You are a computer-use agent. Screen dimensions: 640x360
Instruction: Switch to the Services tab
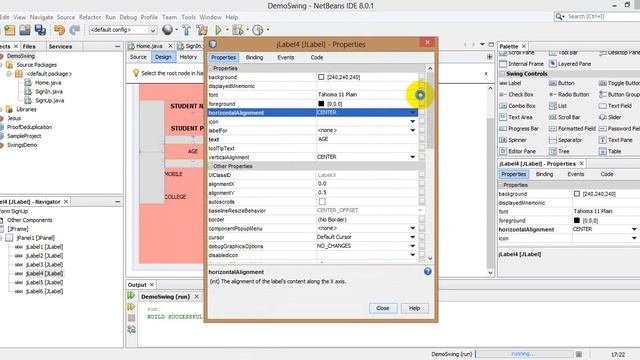click(x=60, y=47)
